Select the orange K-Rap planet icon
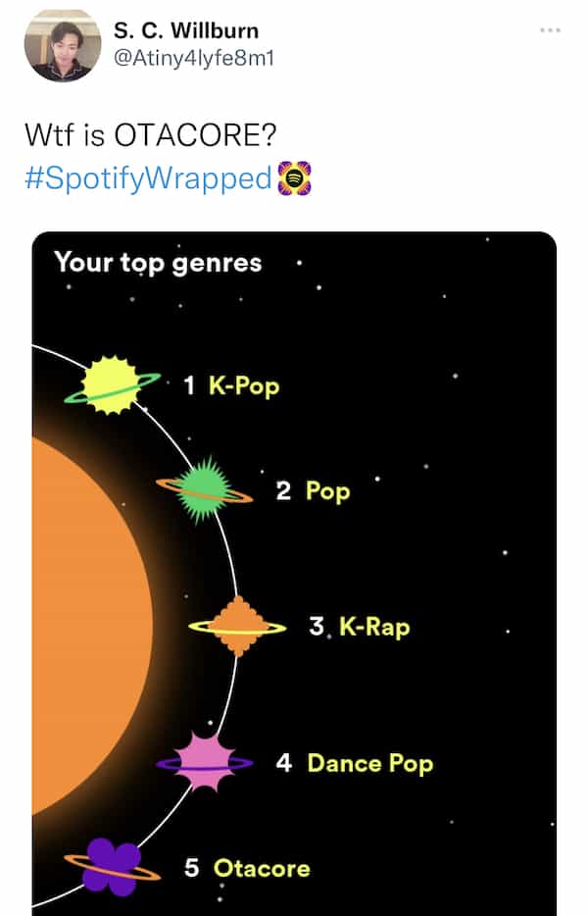This screenshot has height=916, width=588. coord(237,626)
